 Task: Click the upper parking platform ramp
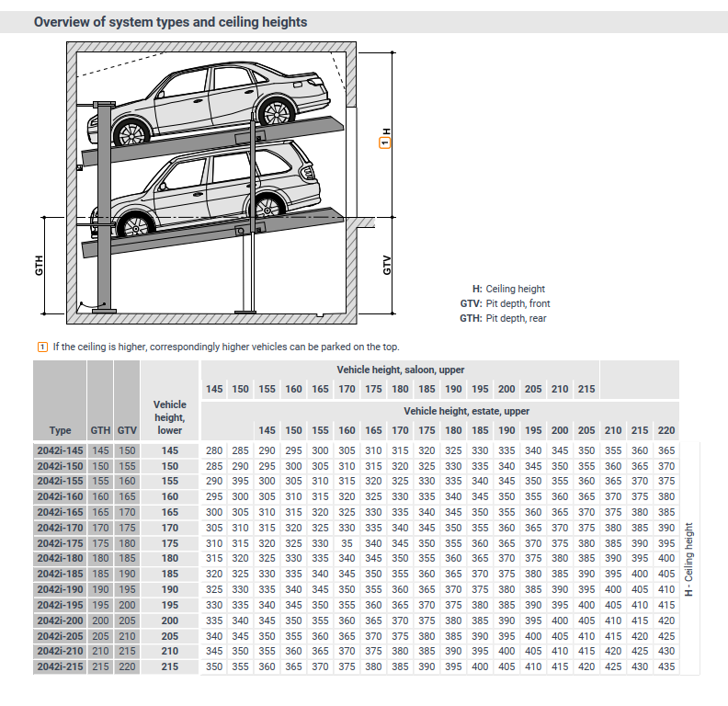[211, 138]
